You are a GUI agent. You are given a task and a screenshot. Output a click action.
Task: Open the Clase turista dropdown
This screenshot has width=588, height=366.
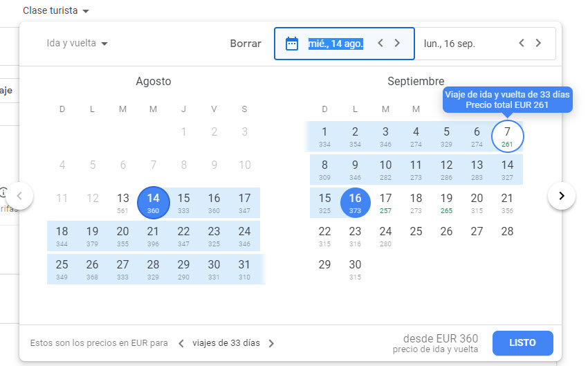point(56,11)
